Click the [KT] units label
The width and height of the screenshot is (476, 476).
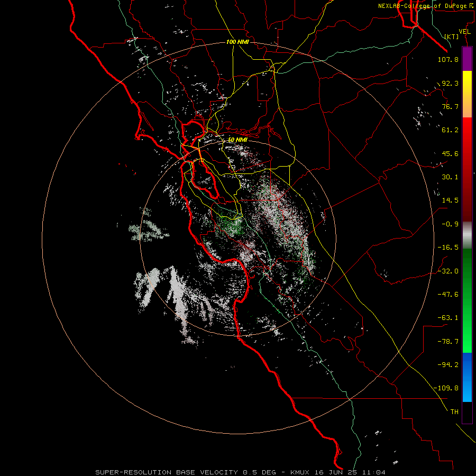[452, 36]
